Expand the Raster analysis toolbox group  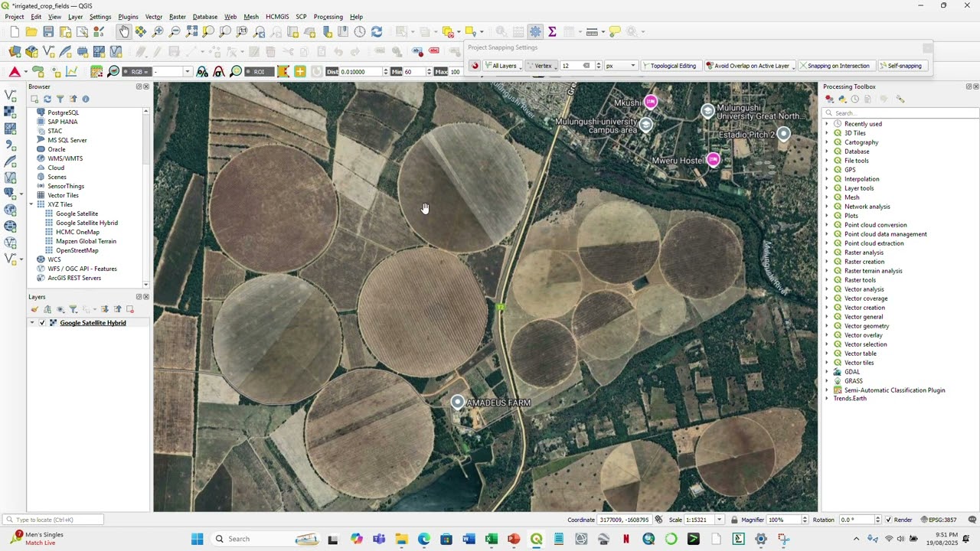pos(827,253)
